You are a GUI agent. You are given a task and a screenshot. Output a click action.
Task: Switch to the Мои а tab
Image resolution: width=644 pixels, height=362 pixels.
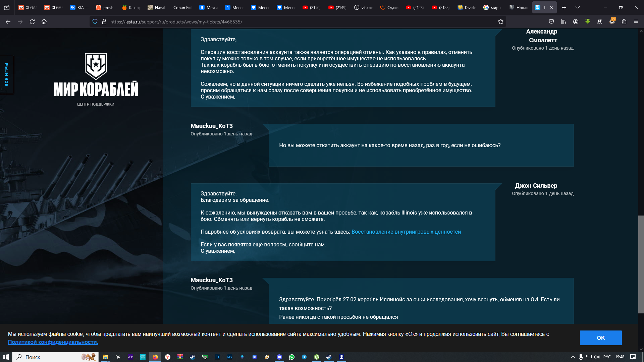click(x=208, y=7)
